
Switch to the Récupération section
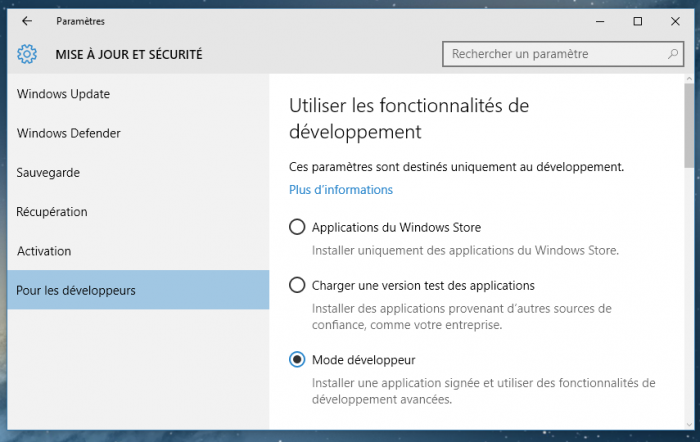tap(52, 212)
